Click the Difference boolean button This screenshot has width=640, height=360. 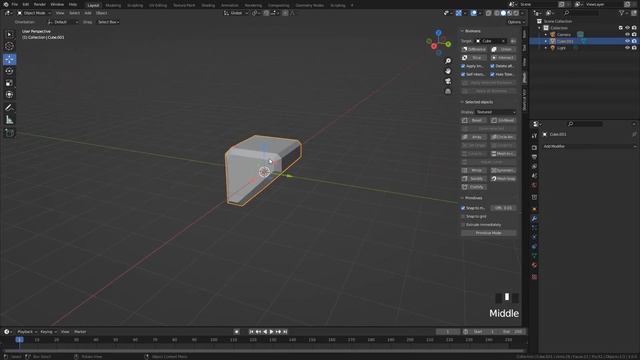474,49
